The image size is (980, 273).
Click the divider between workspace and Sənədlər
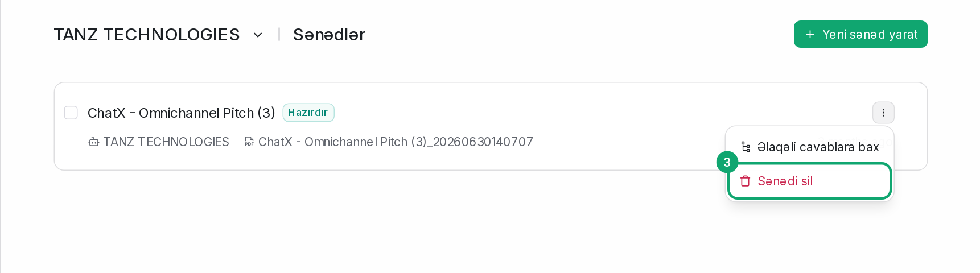(279, 35)
